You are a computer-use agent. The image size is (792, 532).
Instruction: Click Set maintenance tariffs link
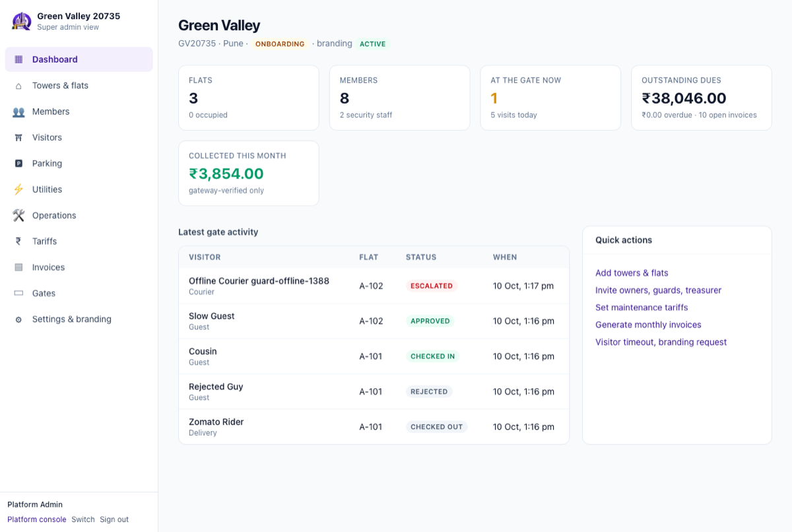(642, 308)
